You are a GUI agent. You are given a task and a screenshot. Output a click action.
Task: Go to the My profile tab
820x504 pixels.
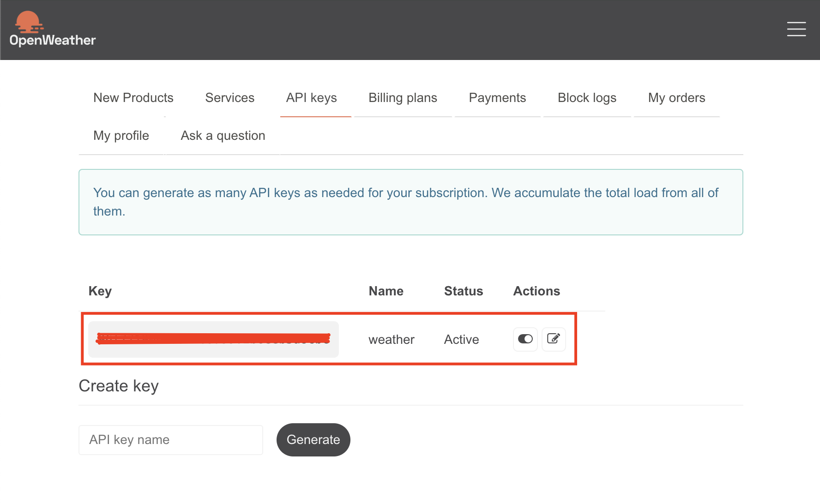[121, 136]
